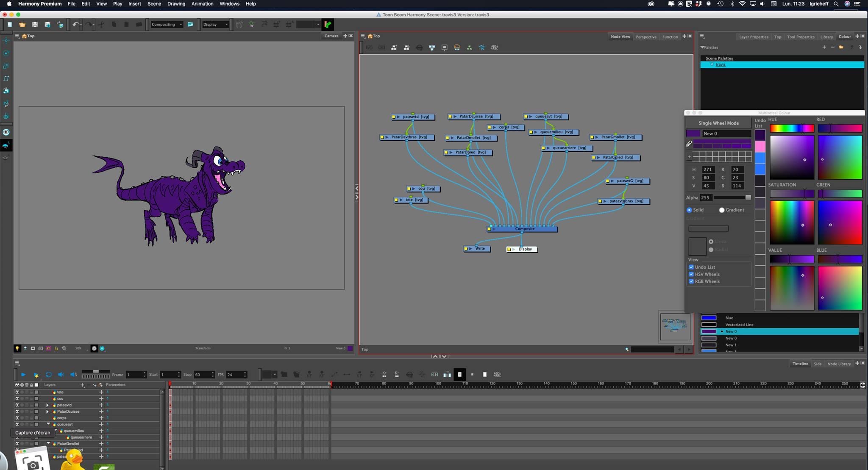
Task: Select the travis palette in Scene Palettes
Action: [x=782, y=64]
